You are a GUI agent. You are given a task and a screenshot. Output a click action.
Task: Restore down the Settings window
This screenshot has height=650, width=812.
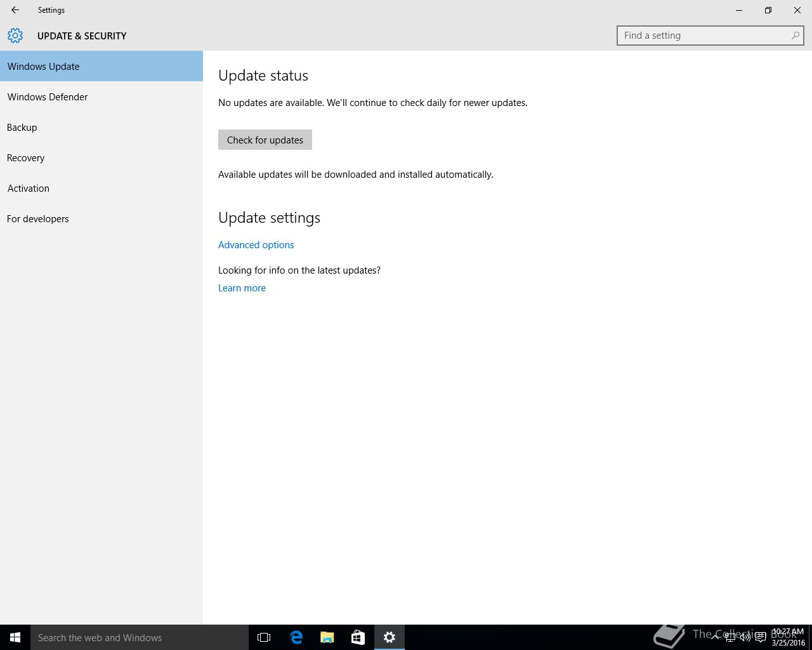coord(768,10)
